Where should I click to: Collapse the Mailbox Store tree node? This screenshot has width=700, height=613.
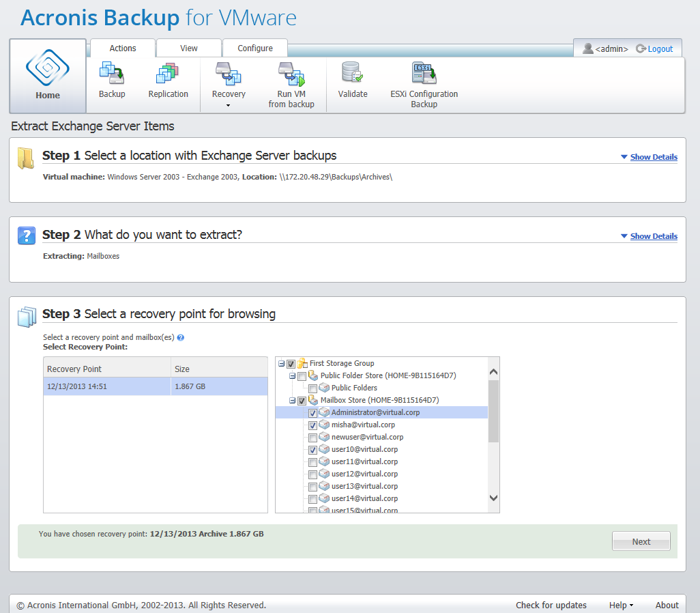click(x=292, y=401)
